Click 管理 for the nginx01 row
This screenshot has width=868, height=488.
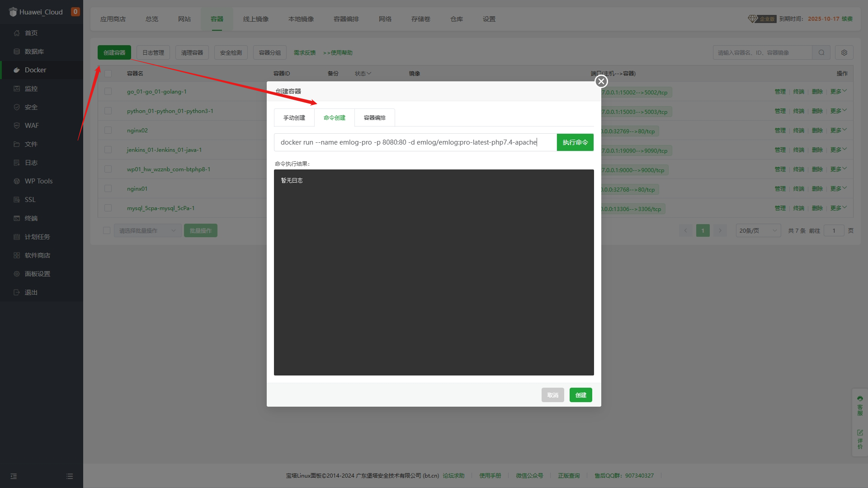coord(780,188)
